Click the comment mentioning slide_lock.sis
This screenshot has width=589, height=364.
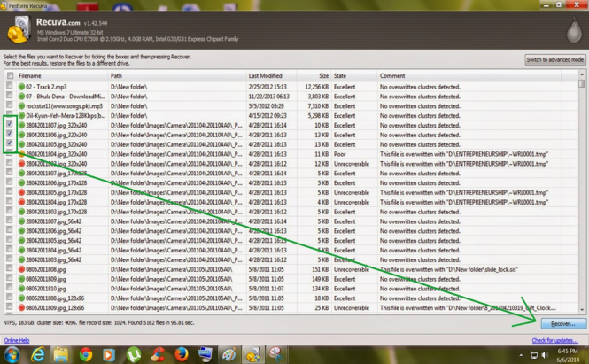449,269
